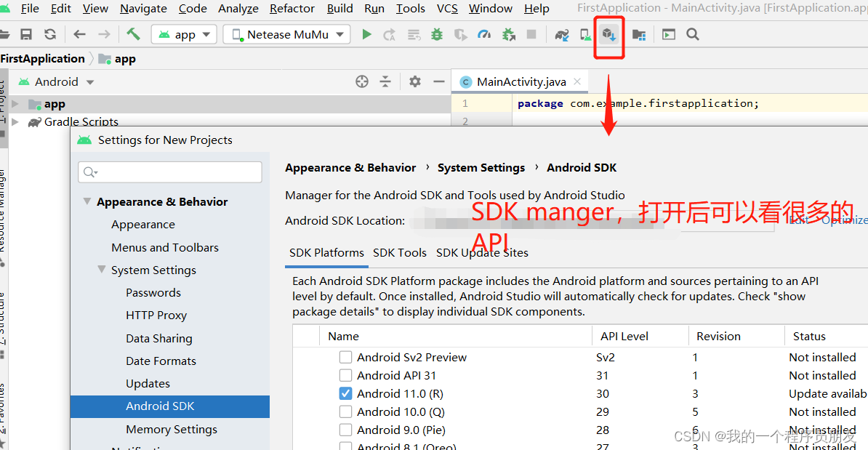The width and height of the screenshot is (868, 450).
Task: Open the VCS menu
Action: (447, 8)
